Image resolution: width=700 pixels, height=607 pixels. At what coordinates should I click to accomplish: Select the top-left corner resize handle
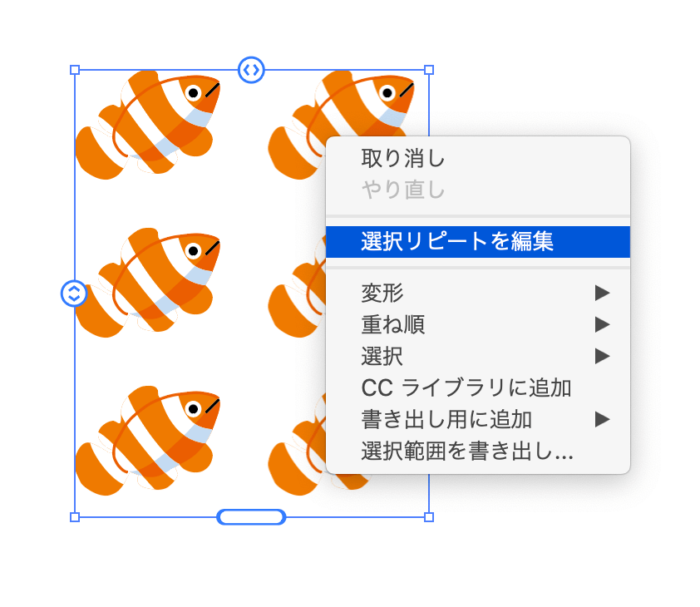pyautogui.click(x=75, y=70)
